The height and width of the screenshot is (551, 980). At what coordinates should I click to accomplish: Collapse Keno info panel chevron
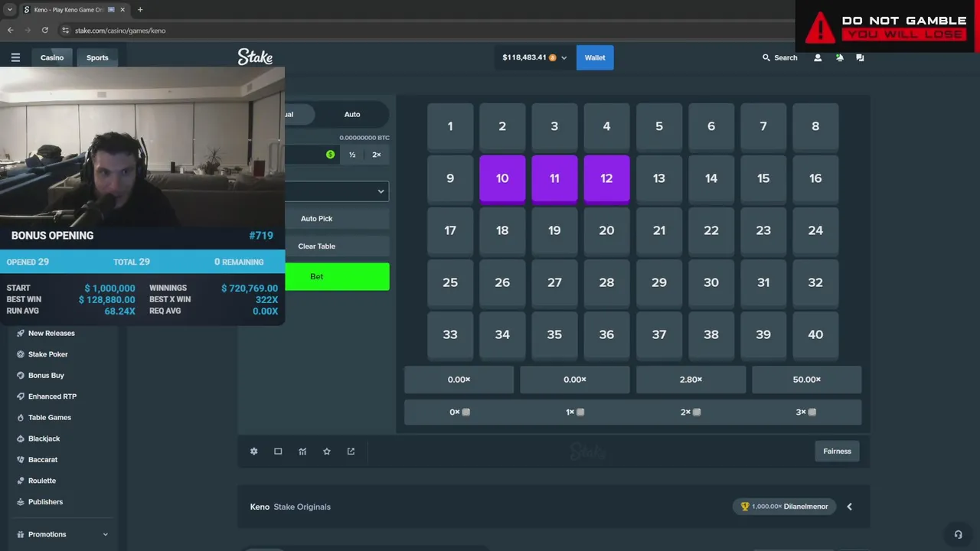click(x=849, y=507)
